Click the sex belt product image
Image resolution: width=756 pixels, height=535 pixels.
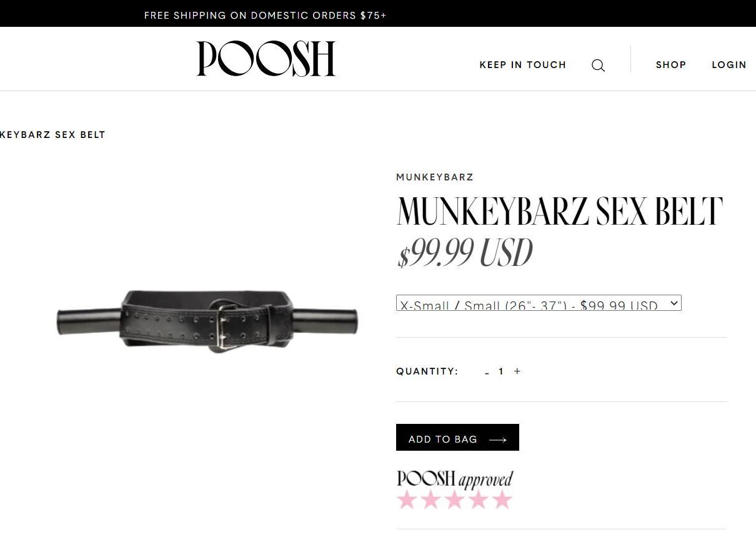pos(207,322)
